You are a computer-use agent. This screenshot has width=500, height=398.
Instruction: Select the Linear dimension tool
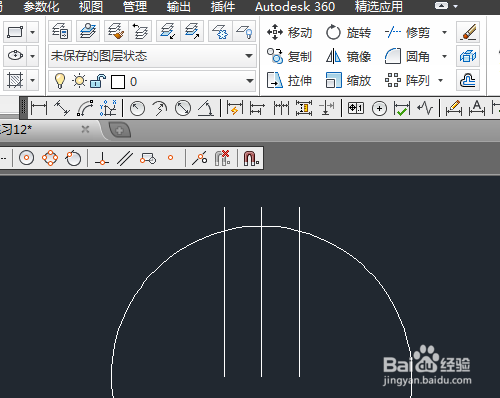39,109
